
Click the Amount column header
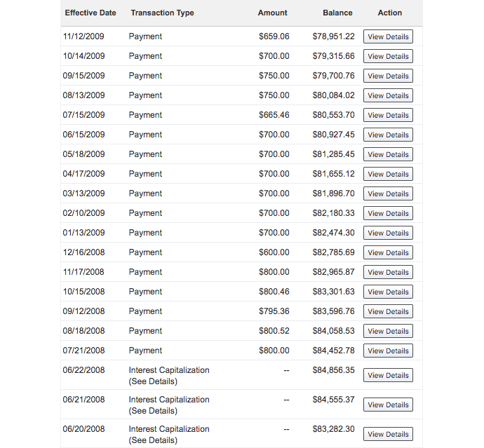(x=272, y=13)
